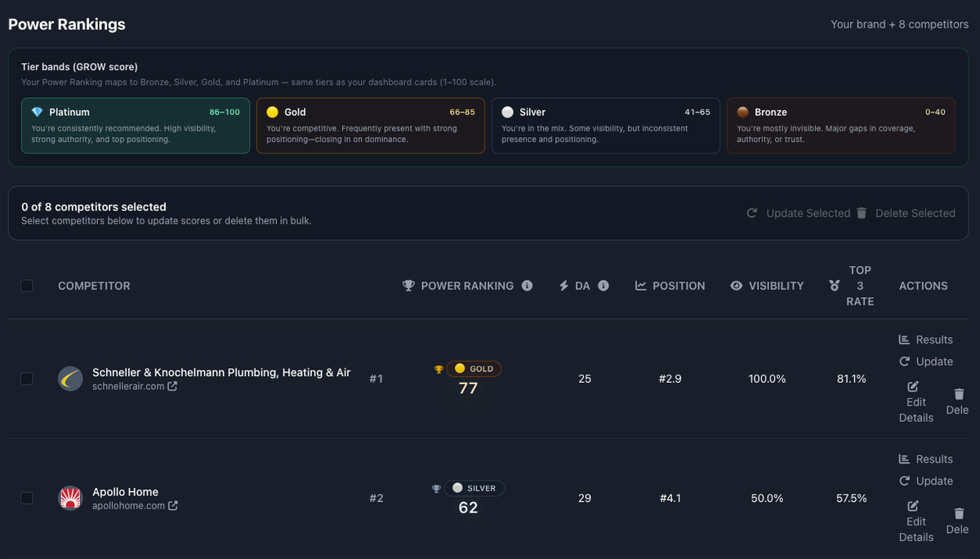Click the medal icon beside Top 3 Rate
Screen dimensions: 980x559
(x=834, y=286)
